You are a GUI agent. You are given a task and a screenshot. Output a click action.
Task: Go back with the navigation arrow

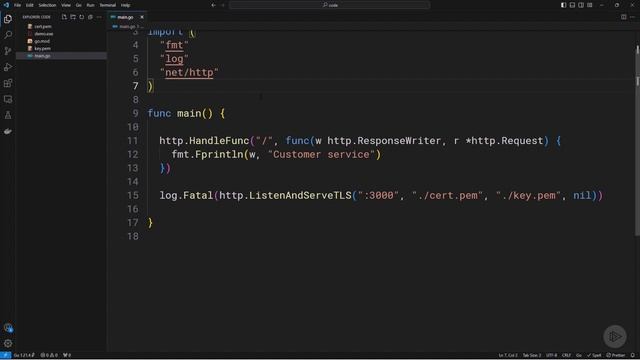pyautogui.click(x=213, y=5)
